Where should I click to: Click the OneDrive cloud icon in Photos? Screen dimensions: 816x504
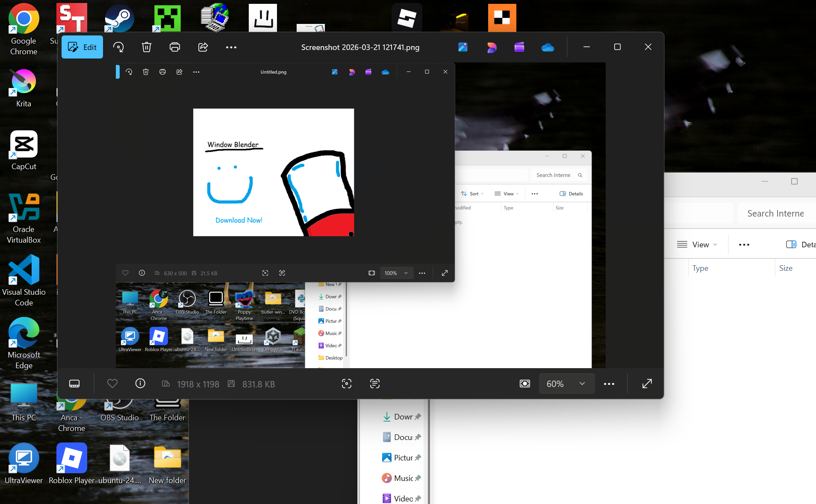coord(548,47)
